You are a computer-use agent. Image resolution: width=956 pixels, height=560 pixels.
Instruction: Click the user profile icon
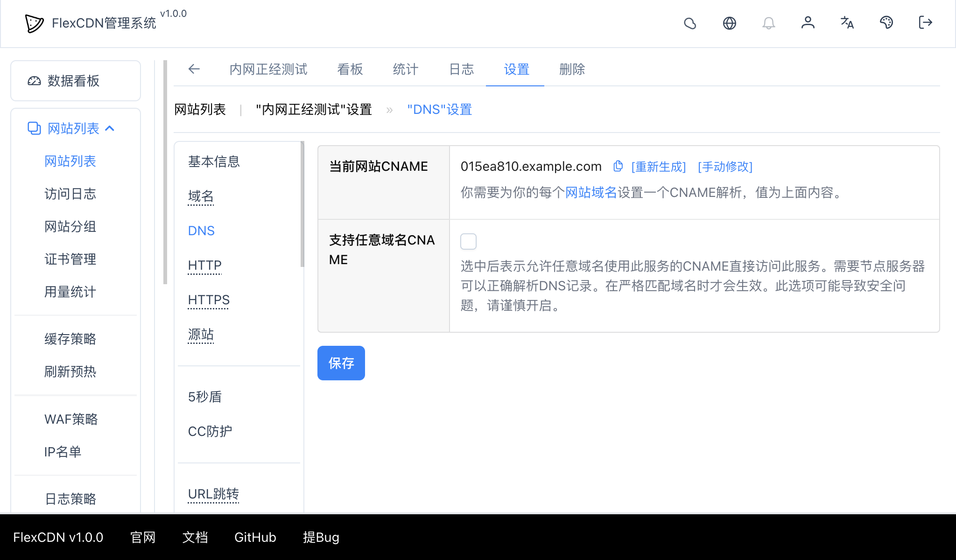coord(808,23)
